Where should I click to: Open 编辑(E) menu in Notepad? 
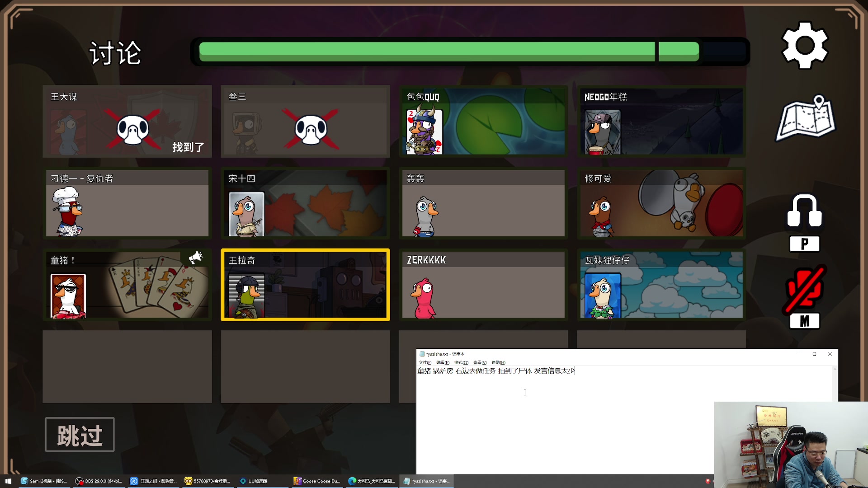(x=443, y=362)
